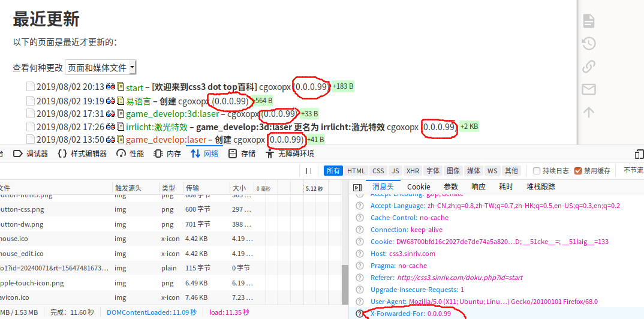Open the 参数 tab in request details
The height and width of the screenshot is (319, 644).
(x=451, y=187)
